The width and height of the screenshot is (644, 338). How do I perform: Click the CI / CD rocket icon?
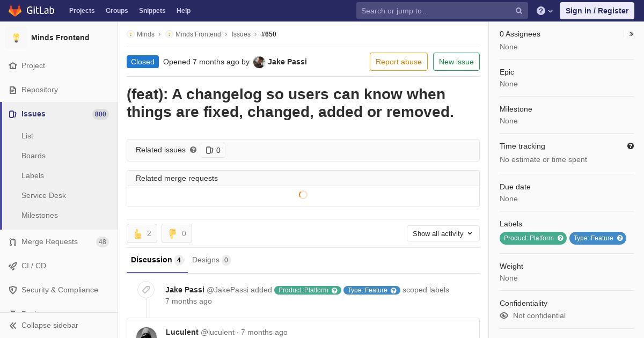point(13,266)
